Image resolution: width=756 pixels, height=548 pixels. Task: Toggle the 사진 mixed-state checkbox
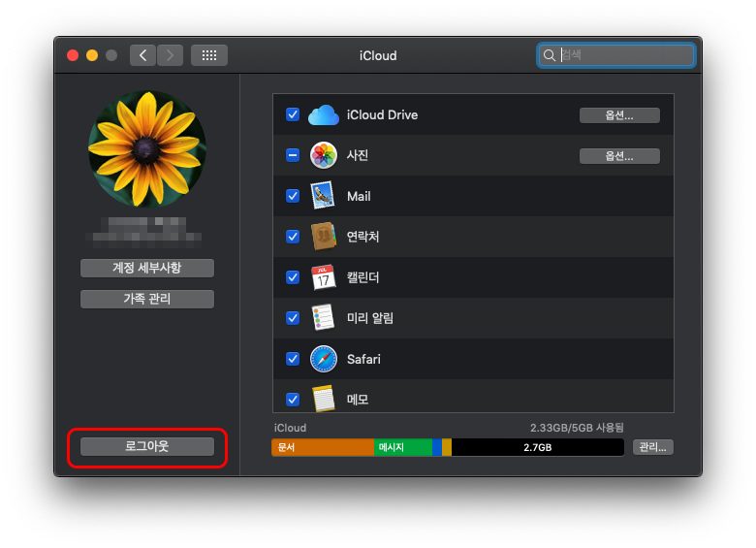pos(293,155)
